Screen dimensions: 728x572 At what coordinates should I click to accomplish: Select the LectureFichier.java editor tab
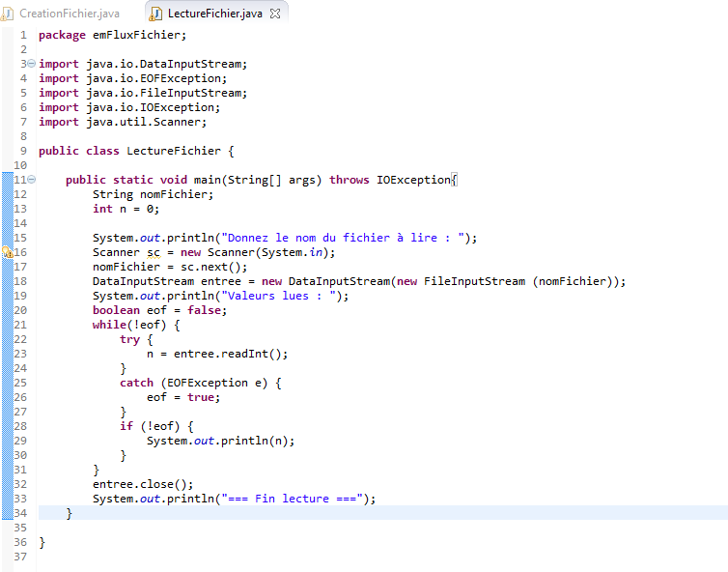(213, 14)
